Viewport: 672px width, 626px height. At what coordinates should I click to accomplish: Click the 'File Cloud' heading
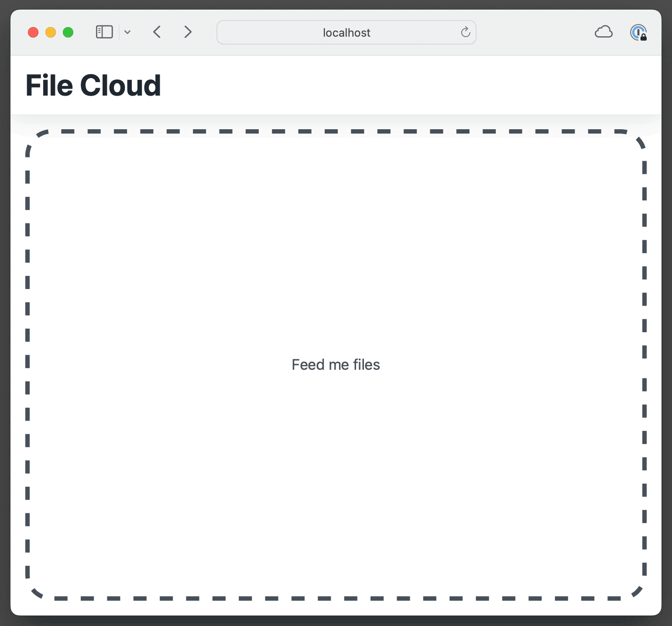(x=93, y=85)
